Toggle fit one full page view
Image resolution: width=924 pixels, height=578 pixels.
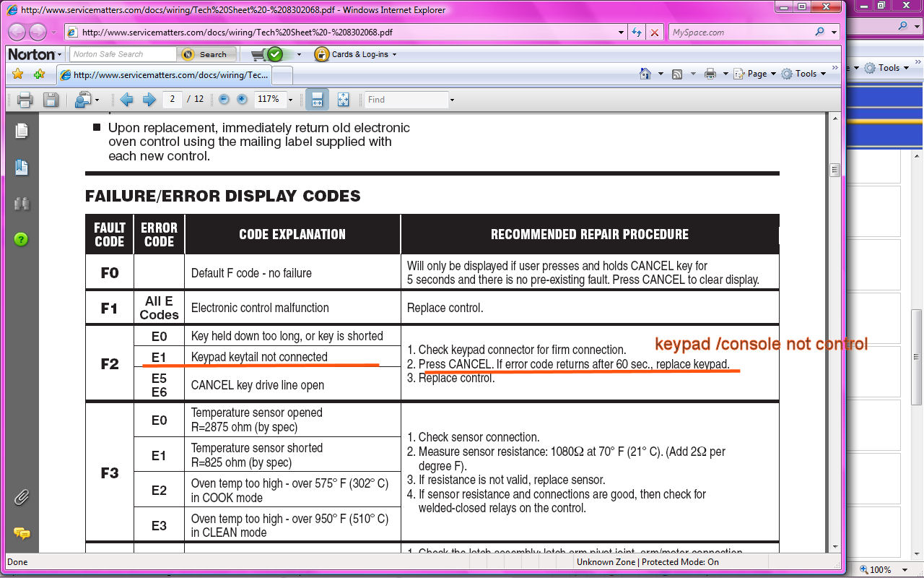point(343,100)
